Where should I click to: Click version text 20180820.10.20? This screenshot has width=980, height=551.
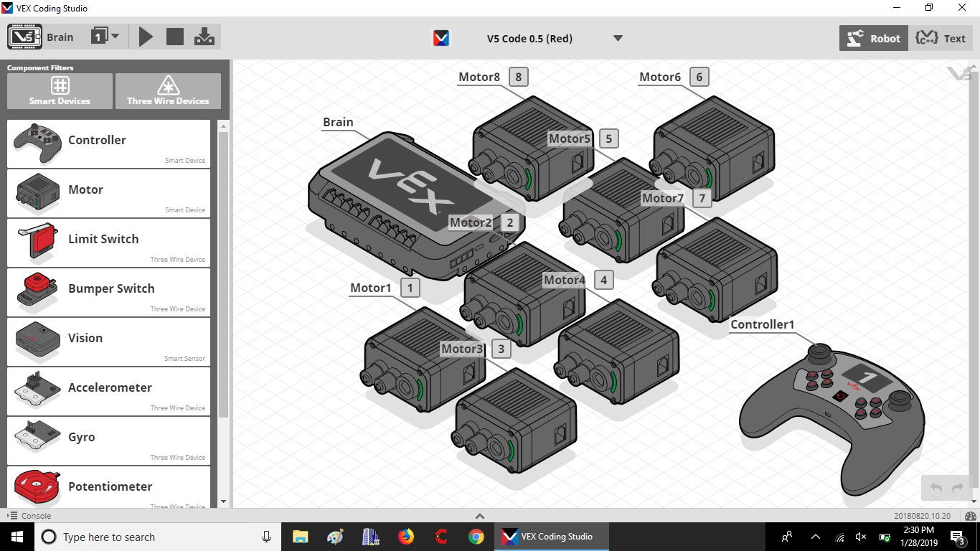point(922,516)
